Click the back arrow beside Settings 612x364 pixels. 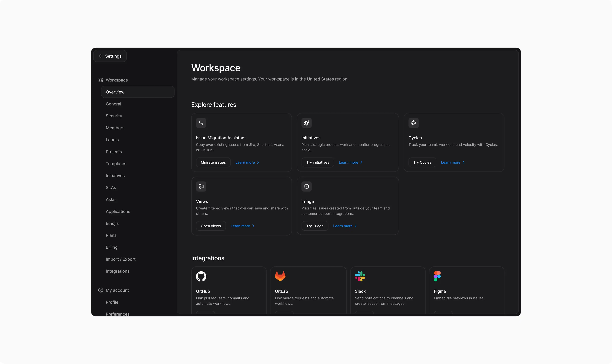tap(100, 56)
